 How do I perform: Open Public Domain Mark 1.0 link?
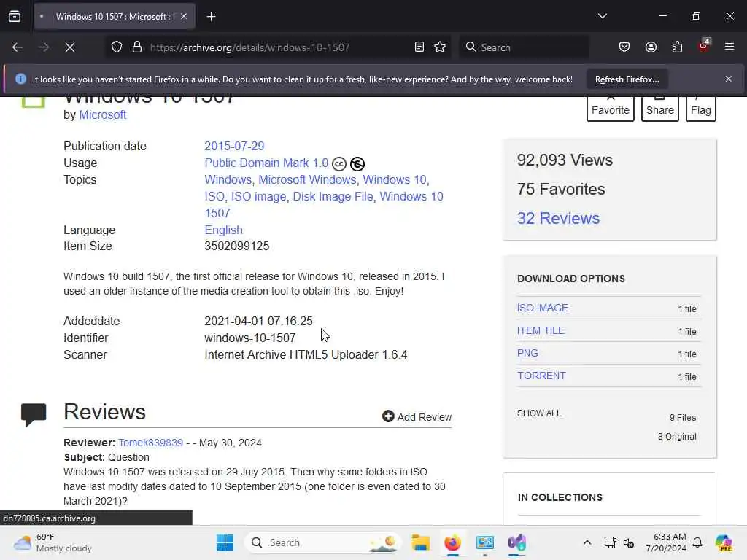[266, 163]
